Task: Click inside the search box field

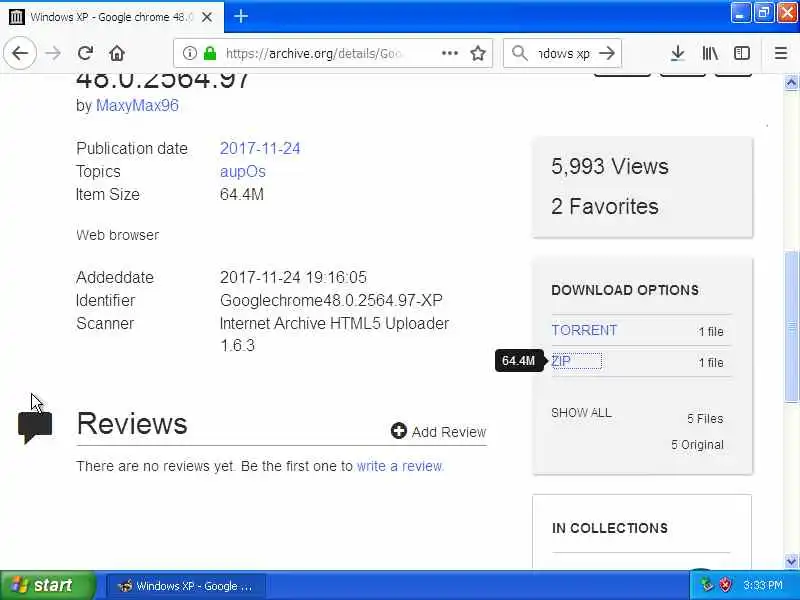Action: [x=564, y=53]
